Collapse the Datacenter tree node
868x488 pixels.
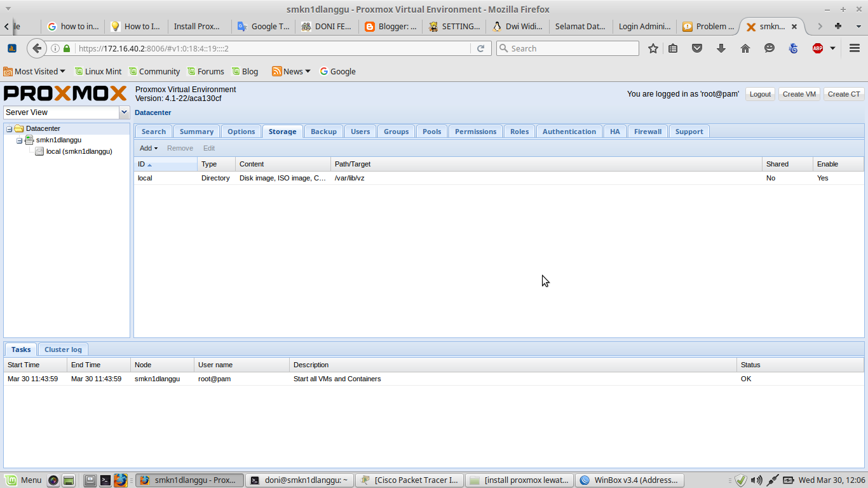pyautogui.click(x=10, y=129)
